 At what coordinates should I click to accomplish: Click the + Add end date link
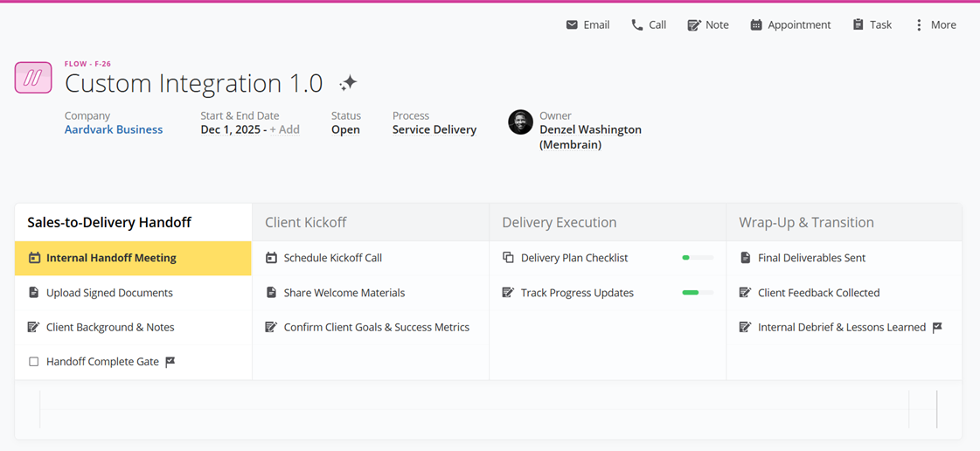point(284,129)
